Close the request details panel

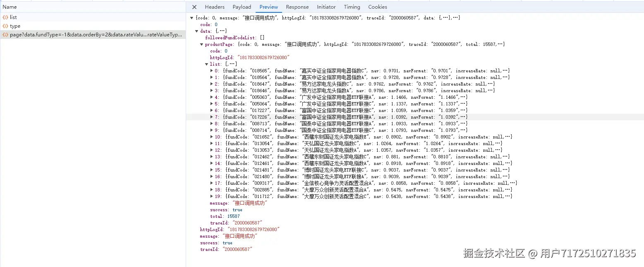[194, 7]
